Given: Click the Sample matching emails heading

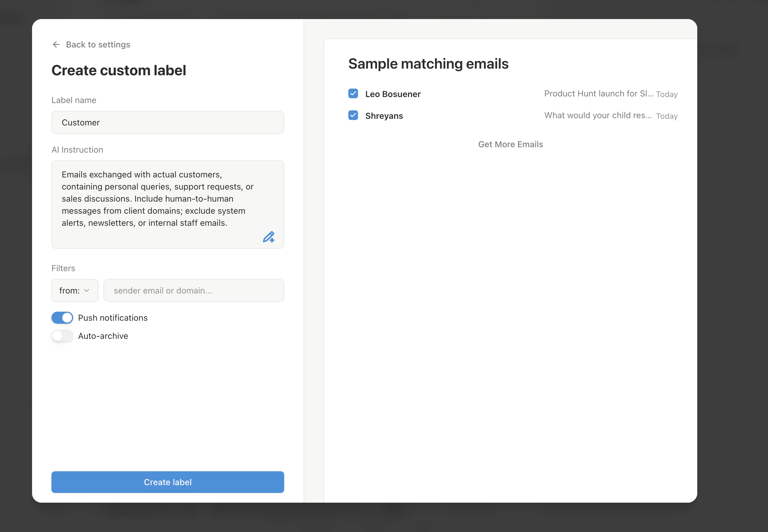Looking at the screenshot, I should [x=428, y=64].
